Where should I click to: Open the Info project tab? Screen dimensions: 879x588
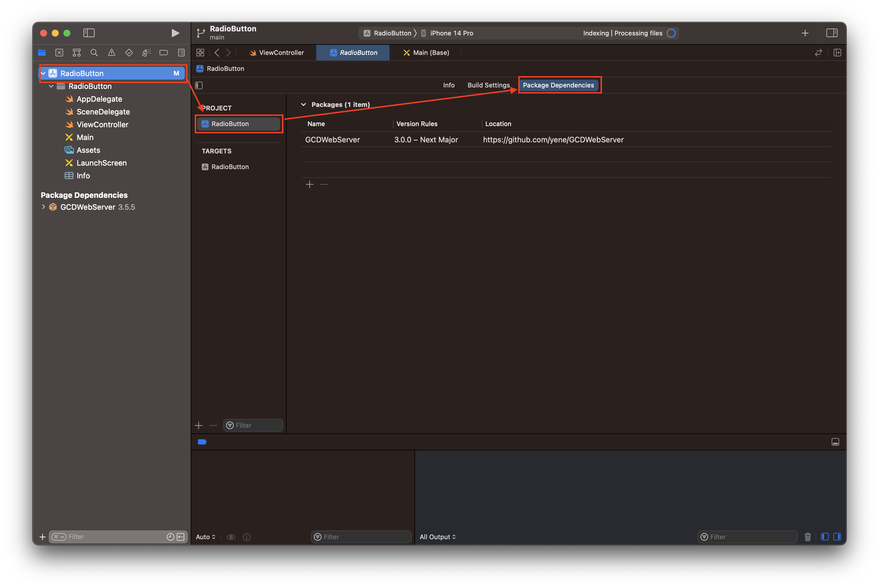[449, 85]
